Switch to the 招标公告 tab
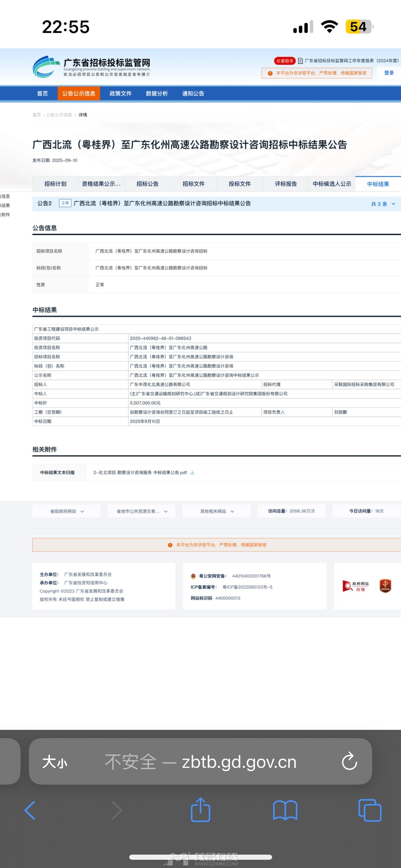Screen dimensions: 401x868 coord(147,184)
